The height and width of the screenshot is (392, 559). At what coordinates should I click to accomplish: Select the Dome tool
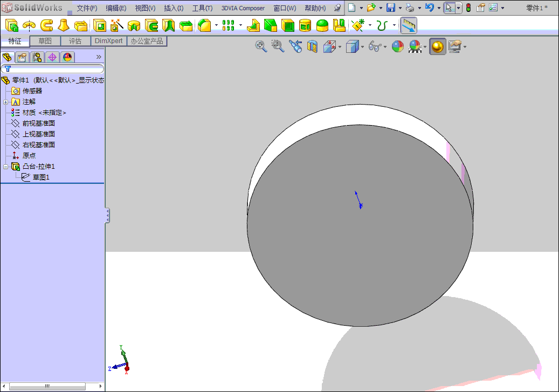(x=322, y=25)
